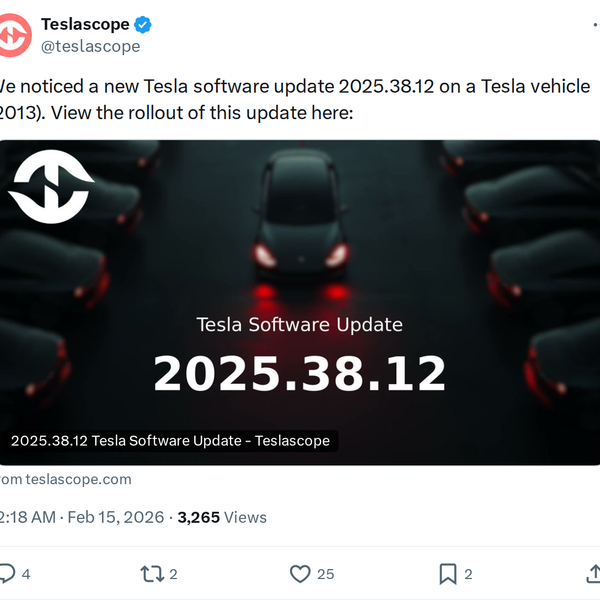Click the large 2025.38.12 version number in the image
Screen dimensions: 600x600
click(x=300, y=373)
